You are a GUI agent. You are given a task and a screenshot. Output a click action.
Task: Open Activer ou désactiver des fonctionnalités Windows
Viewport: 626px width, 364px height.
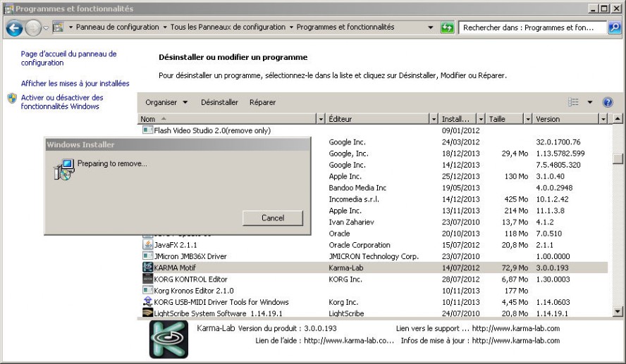pos(62,102)
